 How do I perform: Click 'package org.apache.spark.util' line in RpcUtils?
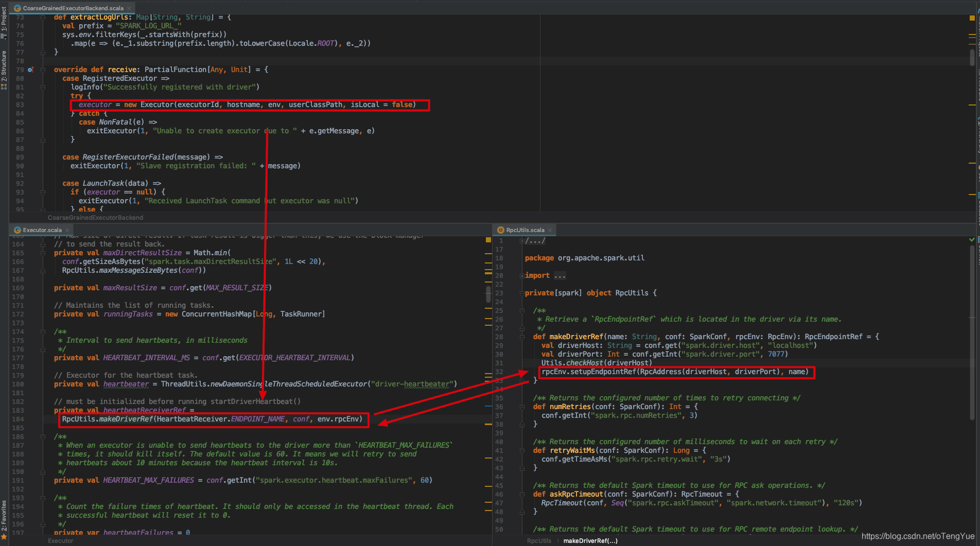[x=585, y=258]
